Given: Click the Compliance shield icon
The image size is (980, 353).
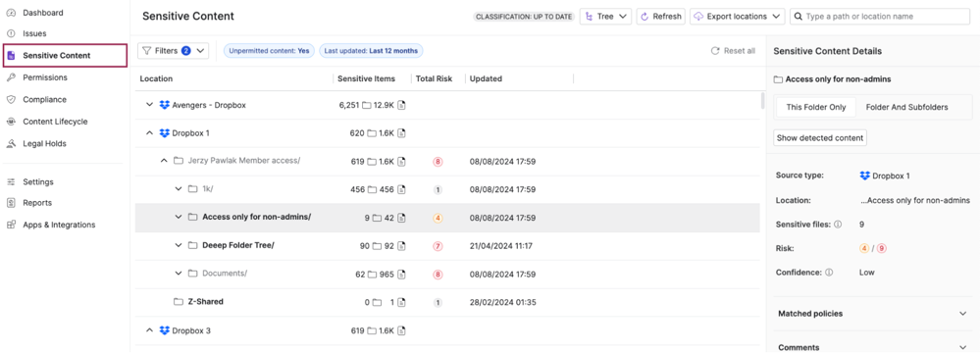Looking at the screenshot, I should [11, 99].
